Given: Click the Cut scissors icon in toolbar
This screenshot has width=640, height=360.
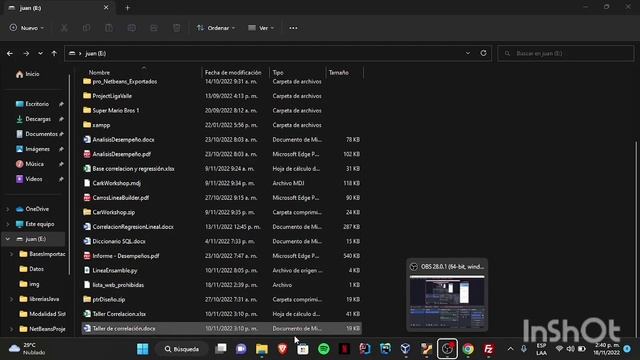Looking at the screenshot, I should tap(64, 28).
